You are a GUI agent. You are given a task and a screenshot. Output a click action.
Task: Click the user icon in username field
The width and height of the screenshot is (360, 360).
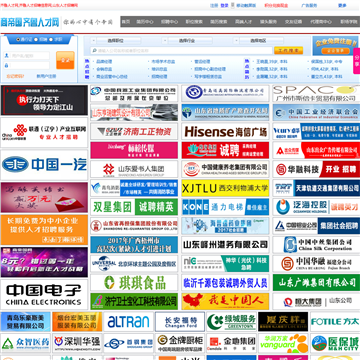click(7, 56)
